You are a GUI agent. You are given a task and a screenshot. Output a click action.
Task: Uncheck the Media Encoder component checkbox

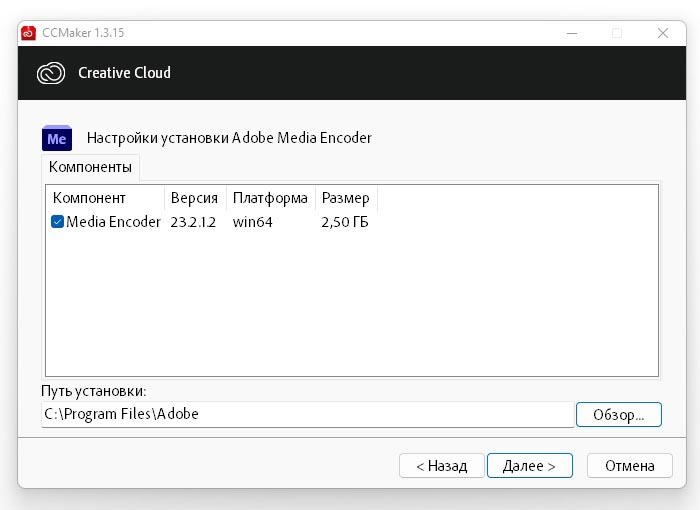coord(57,222)
